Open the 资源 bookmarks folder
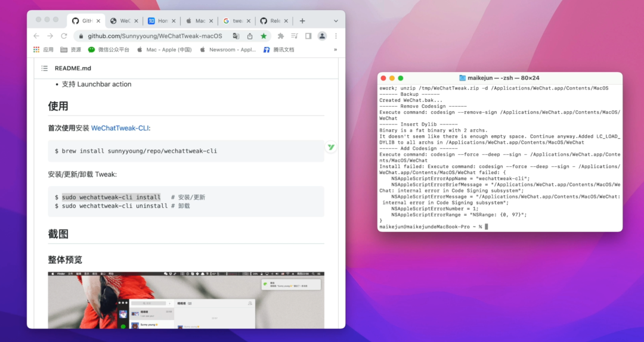Screen dimensions: 644x342 (x=70, y=49)
